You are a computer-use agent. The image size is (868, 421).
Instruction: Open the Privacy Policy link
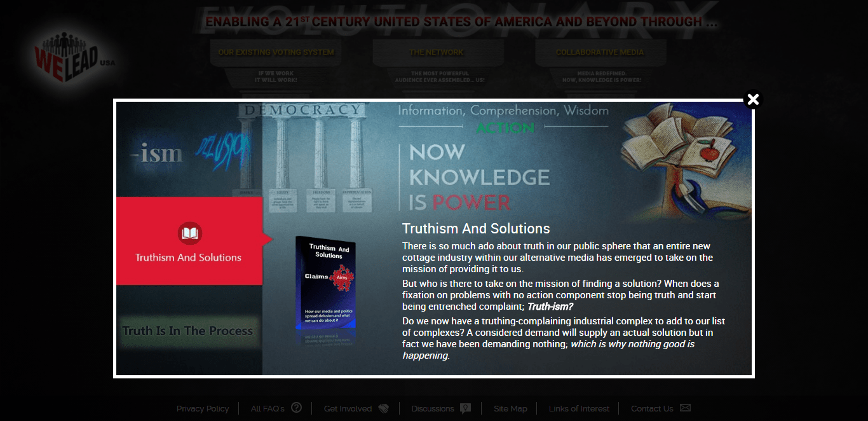[203, 409]
